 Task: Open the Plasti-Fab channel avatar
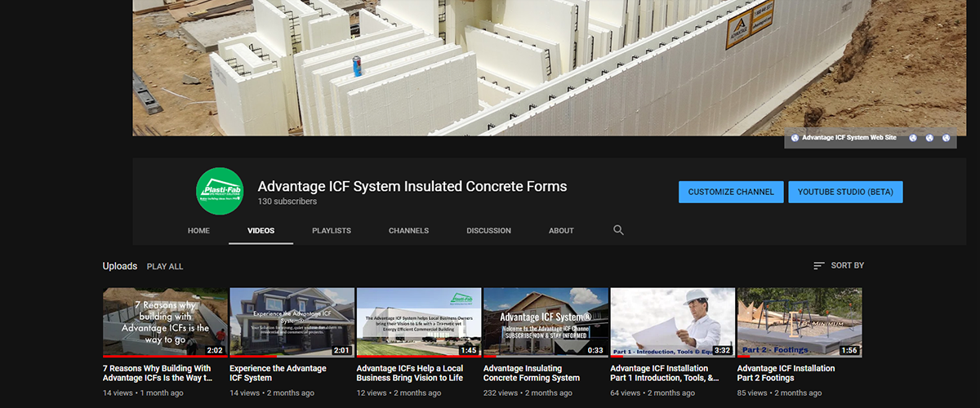pyautogui.click(x=220, y=191)
